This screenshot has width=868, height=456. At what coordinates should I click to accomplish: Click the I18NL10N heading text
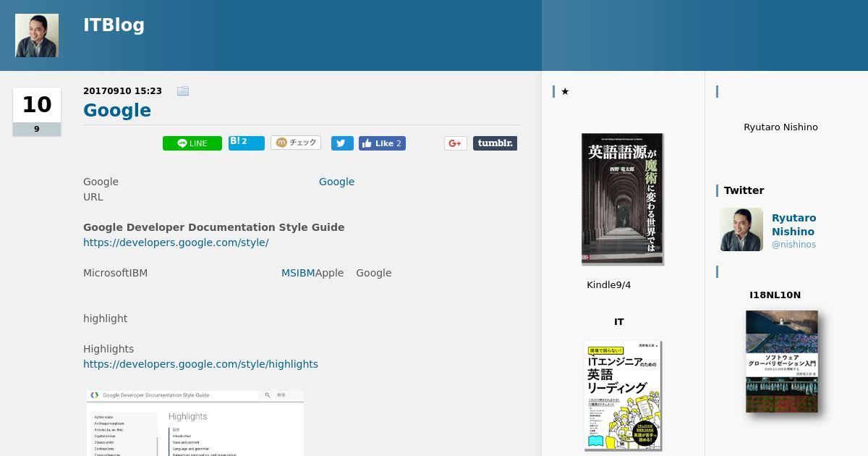[775, 295]
